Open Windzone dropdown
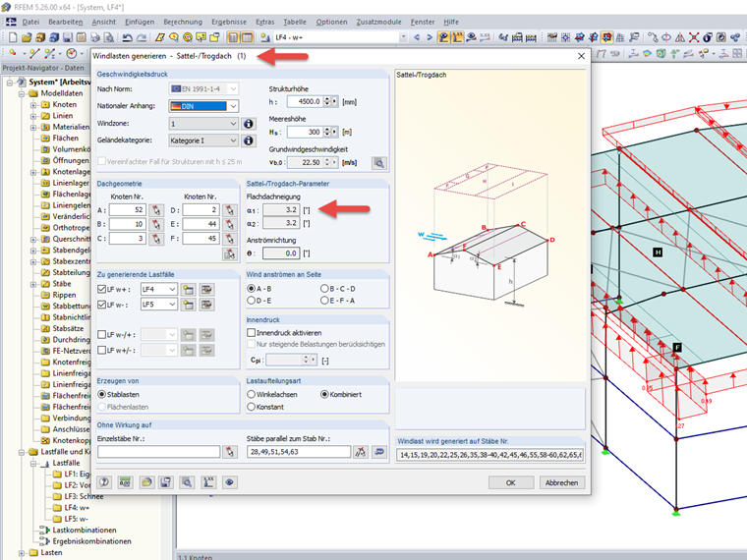The image size is (747, 560). 233,124
